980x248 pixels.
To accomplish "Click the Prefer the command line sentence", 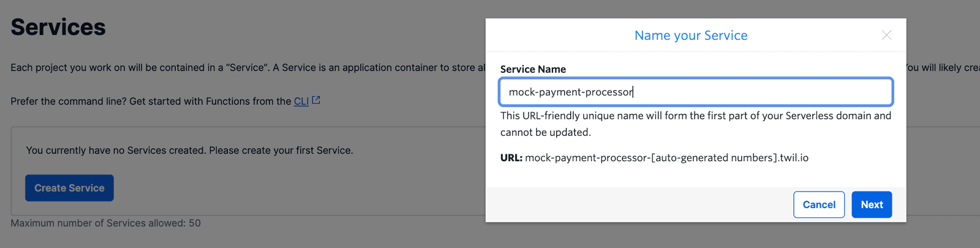I will [150, 102].
